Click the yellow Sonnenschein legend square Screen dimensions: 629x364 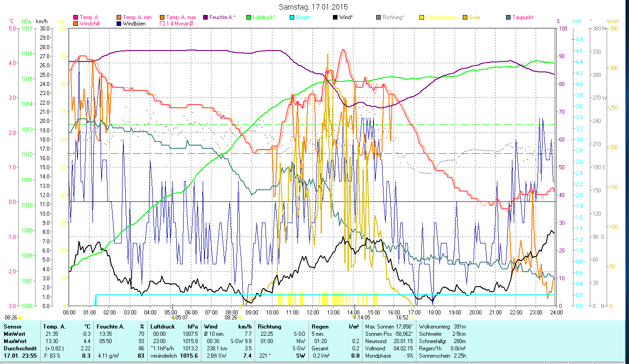coord(421,18)
